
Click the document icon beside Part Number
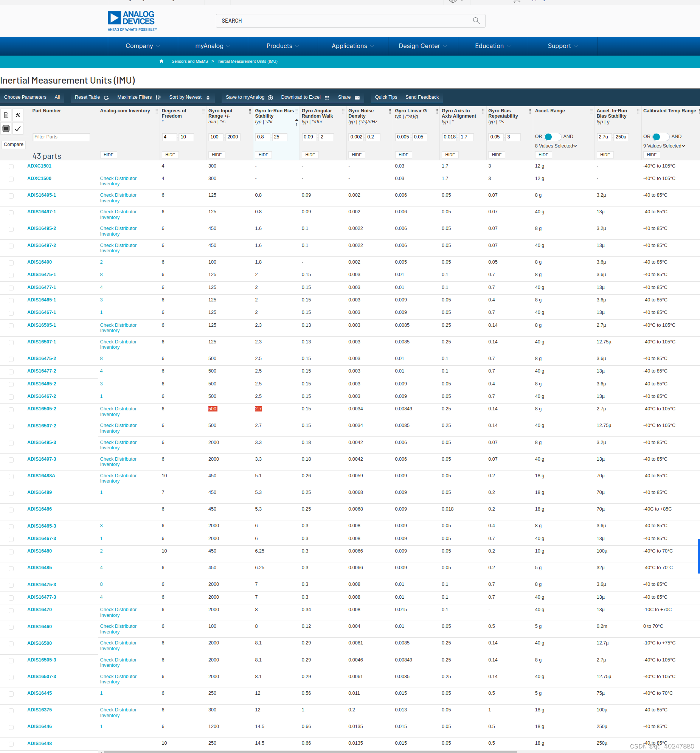point(6,115)
